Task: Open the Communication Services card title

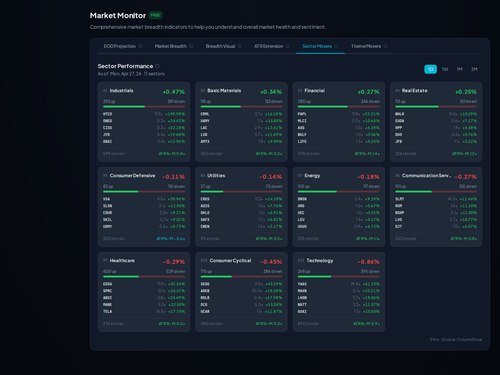Action: 427,176
